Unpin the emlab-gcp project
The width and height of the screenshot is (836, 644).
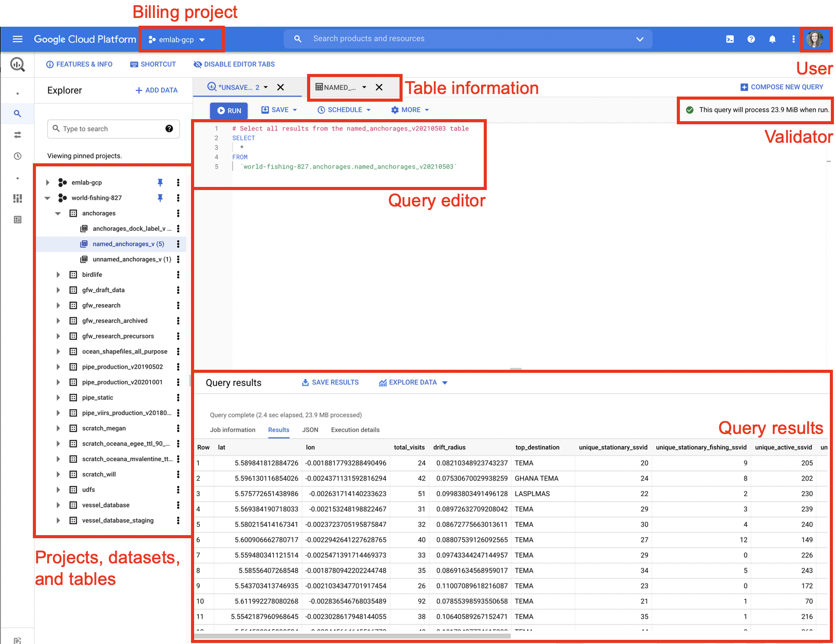160,182
